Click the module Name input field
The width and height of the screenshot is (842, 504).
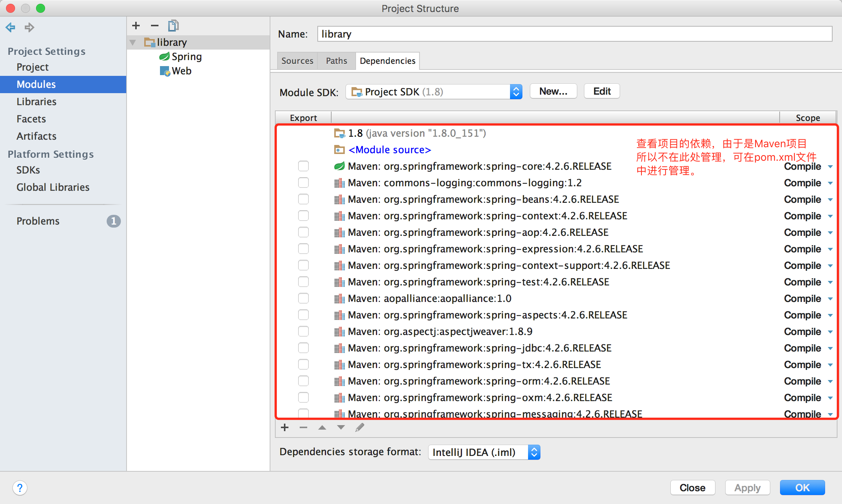pos(575,34)
